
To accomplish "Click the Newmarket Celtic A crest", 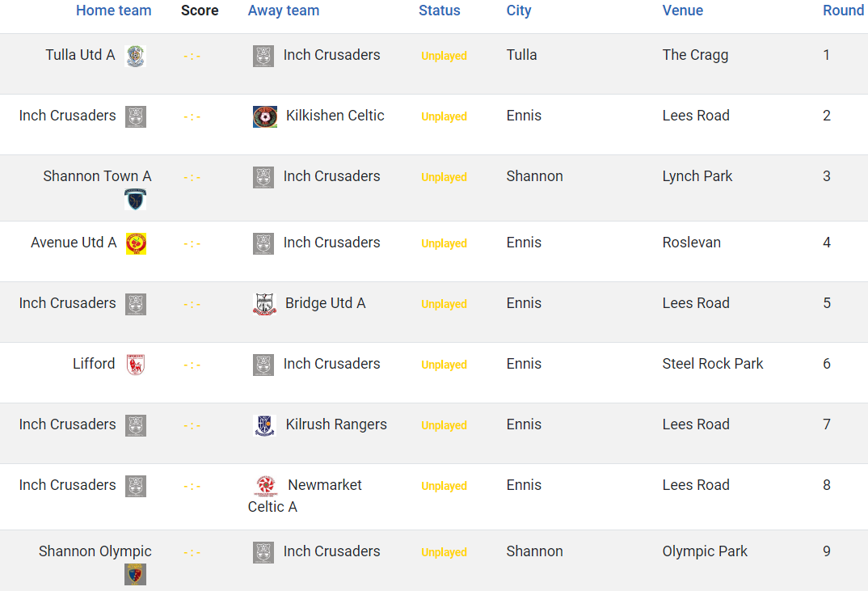I will click(266, 487).
